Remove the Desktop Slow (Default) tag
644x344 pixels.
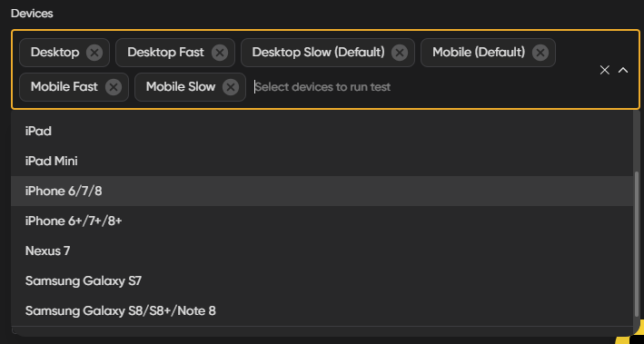click(x=400, y=53)
